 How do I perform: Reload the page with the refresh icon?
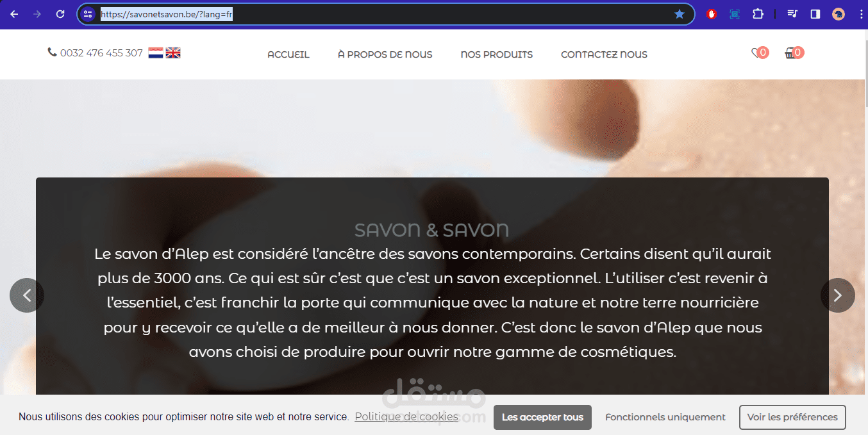pyautogui.click(x=60, y=14)
